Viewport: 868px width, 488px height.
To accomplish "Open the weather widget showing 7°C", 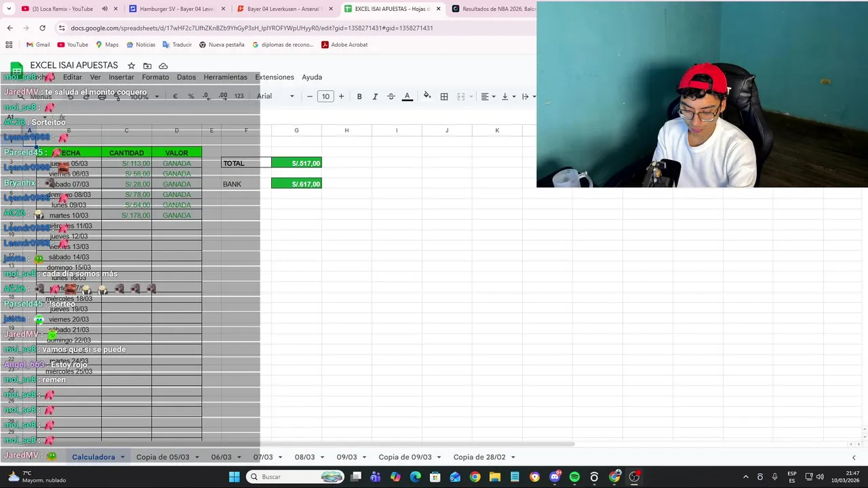I will coord(37,477).
